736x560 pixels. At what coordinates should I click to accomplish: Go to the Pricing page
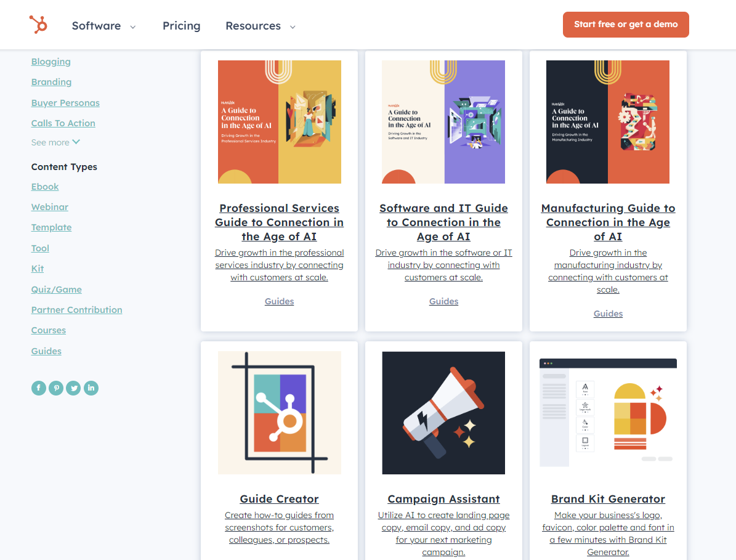tap(181, 26)
